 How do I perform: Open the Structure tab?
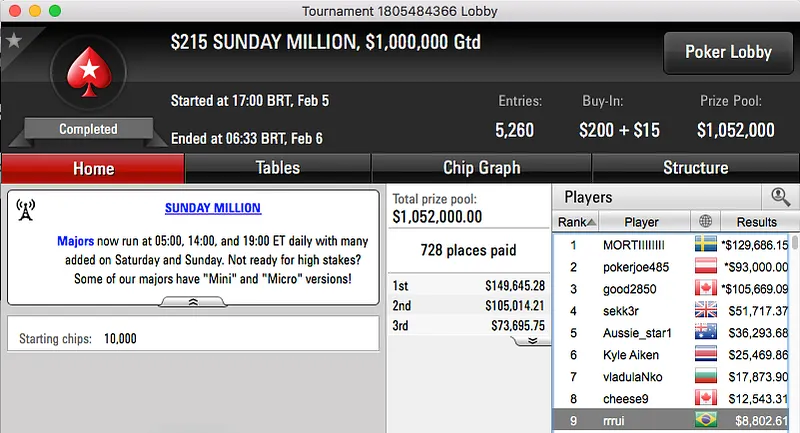695,168
